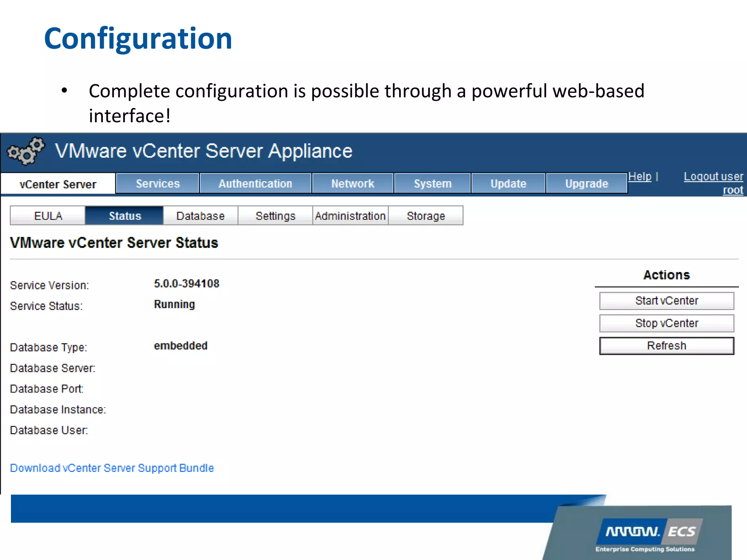This screenshot has height=560, width=747.
Task: Click the Service Status label
Action: coord(46,306)
